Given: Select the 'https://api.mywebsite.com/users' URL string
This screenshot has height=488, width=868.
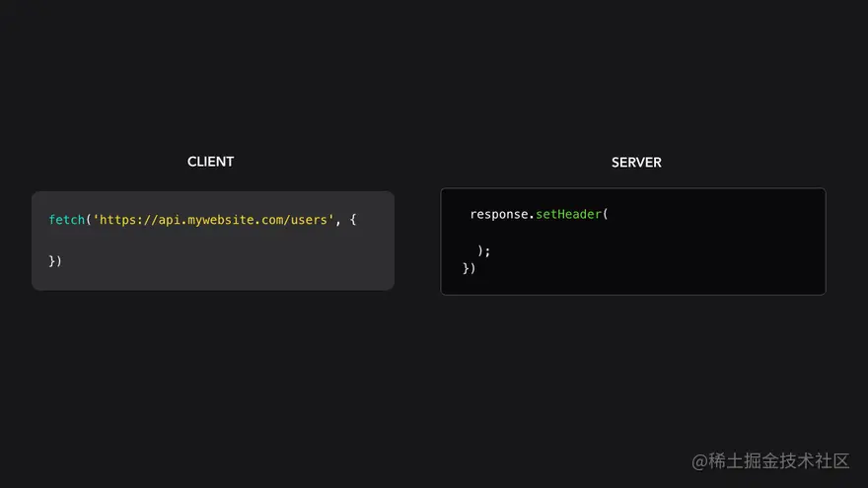Looking at the screenshot, I should pyautogui.click(x=214, y=220).
